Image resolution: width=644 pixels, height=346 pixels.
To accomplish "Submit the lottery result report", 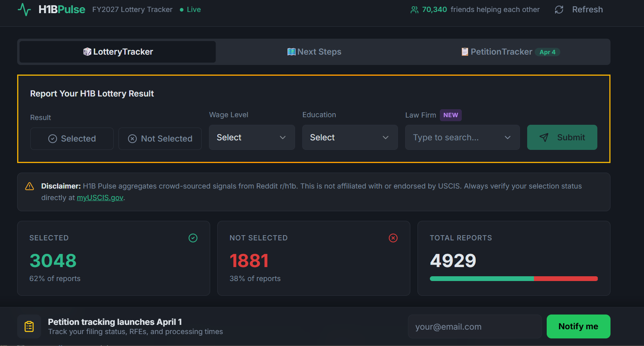I will click(x=562, y=138).
